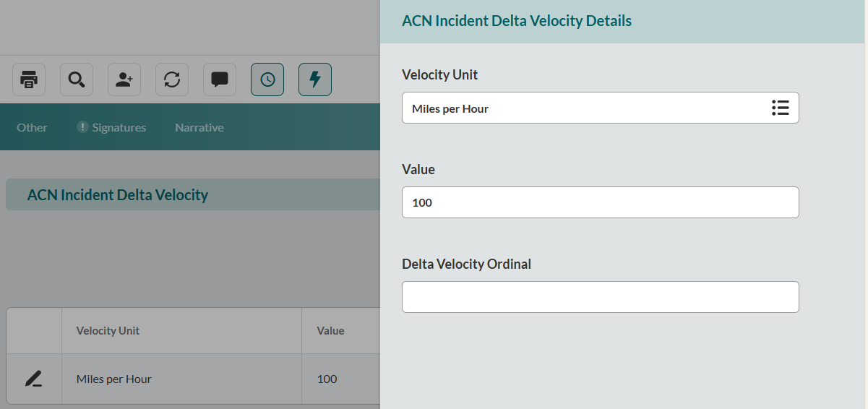
Task: Click the Velocity Unit column header
Action: click(108, 331)
